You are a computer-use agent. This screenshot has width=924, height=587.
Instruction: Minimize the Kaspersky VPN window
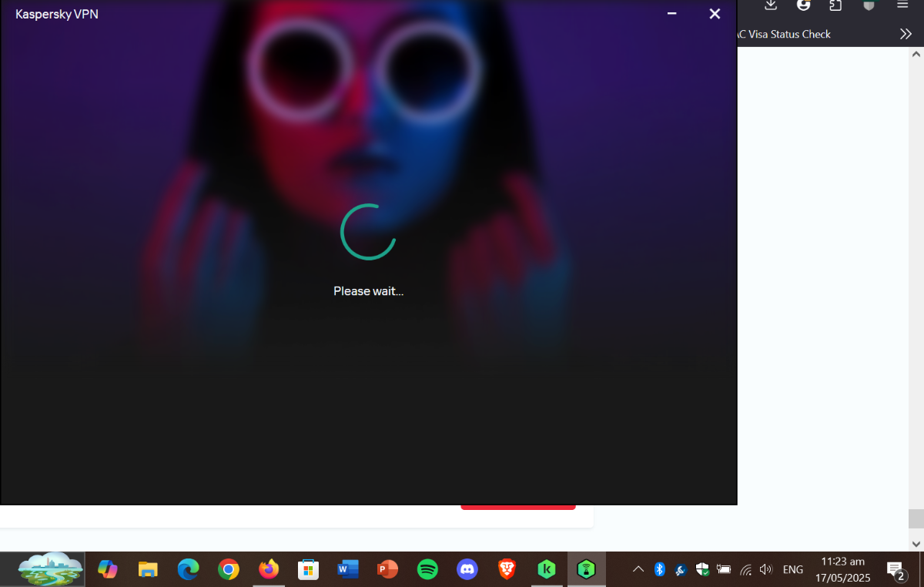click(671, 14)
